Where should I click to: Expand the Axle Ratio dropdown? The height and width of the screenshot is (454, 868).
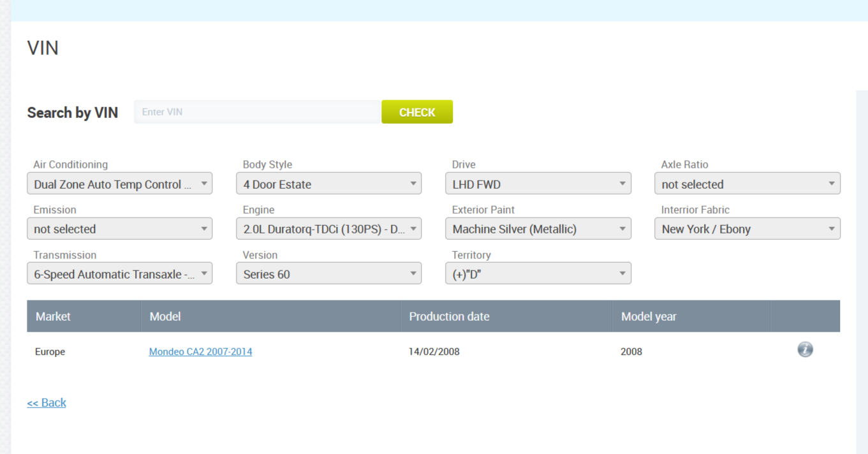[x=747, y=184]
